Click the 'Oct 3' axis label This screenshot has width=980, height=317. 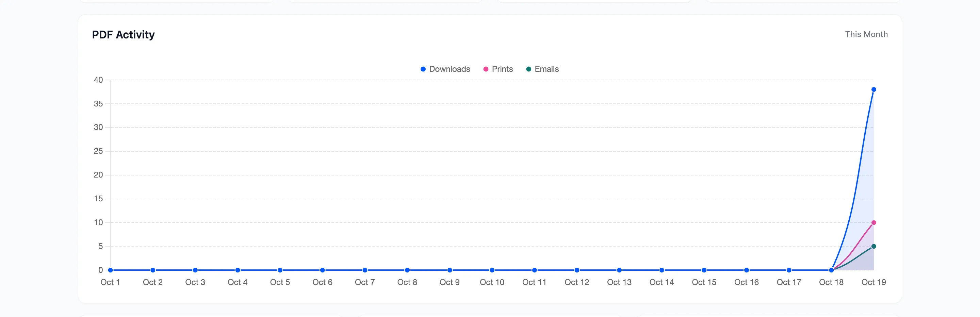[195, 282]
